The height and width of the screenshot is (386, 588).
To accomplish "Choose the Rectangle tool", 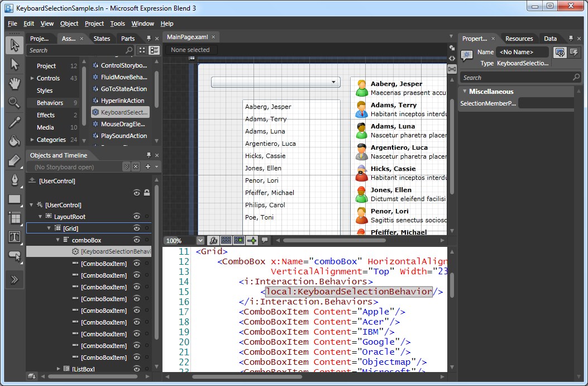I will tap(15, 199).
